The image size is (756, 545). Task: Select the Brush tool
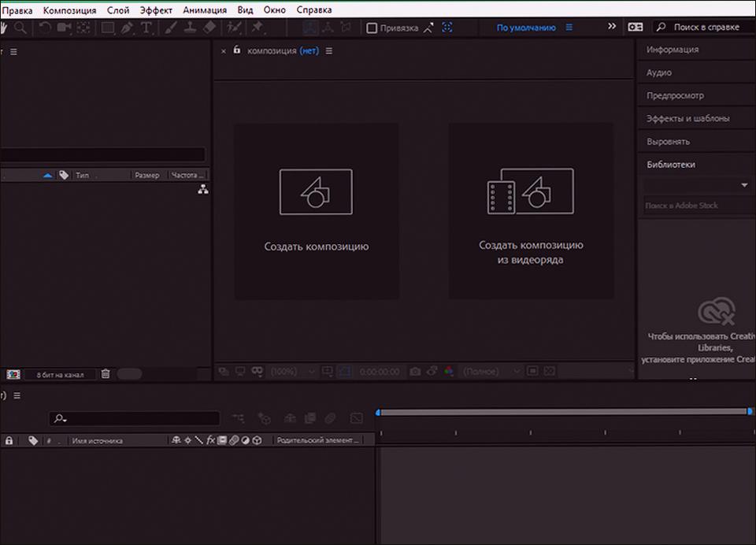coord(170,28)
